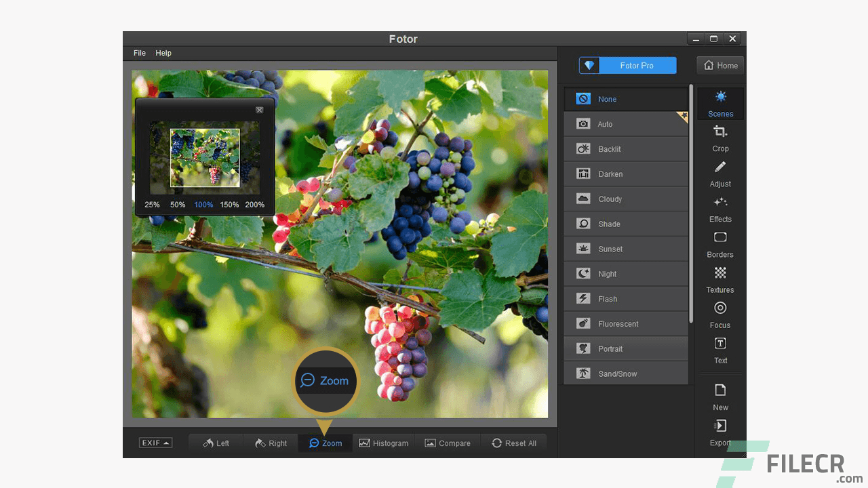Set navigator zoom level to 200%
Screen dimensions: 868x488
(x=255, y=204)
